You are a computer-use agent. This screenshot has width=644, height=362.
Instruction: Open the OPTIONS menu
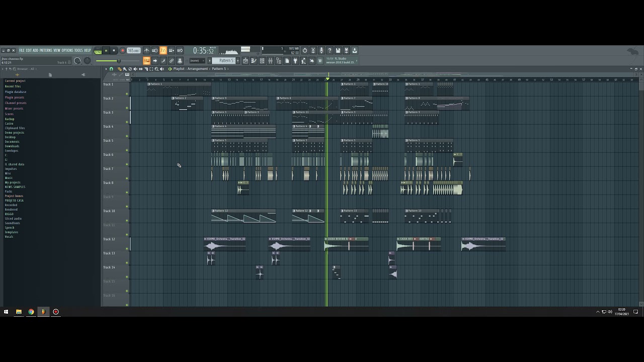tap(67, 50)
